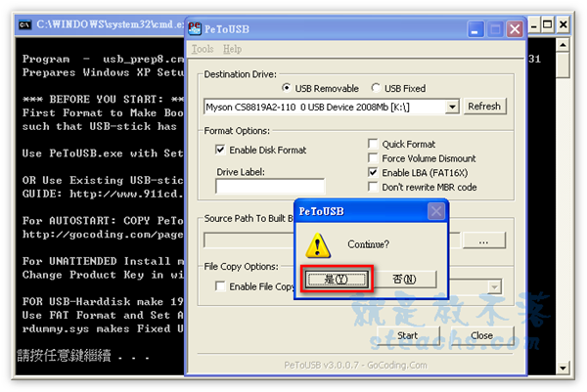Click 'For AUTOSTART: COPY PeTo' line in cmd
587x392 pixels.
tap(103, 221)
